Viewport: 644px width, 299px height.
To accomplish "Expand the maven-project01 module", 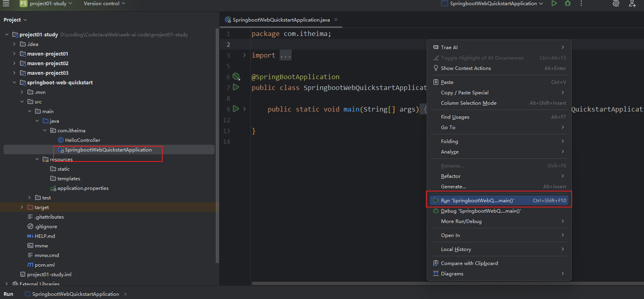I will pos(14,54).
